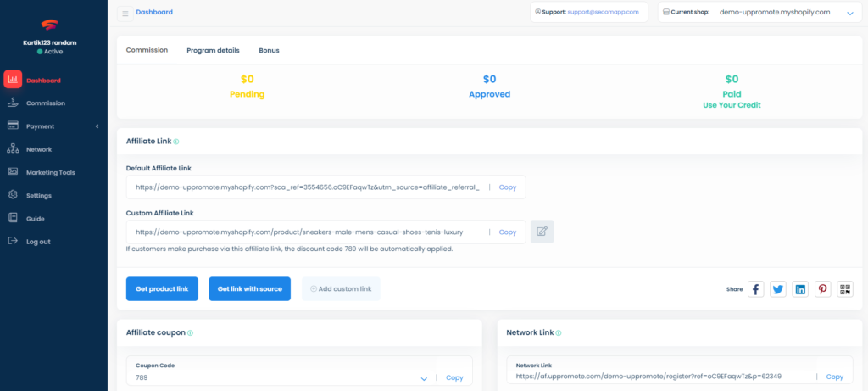Share the affiliate link on LinkedIn
The height and width of the screenshot is (391, 868).
coord(800,288)
